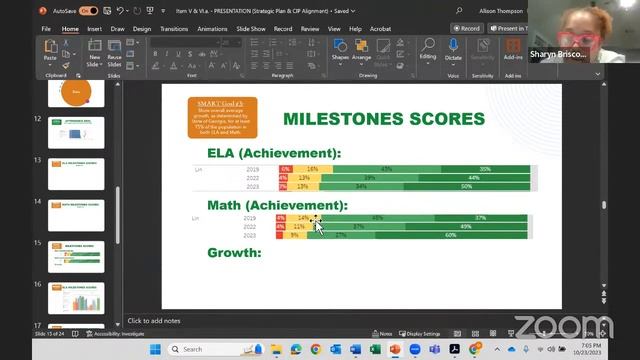The image size is (640, 360).
Task: Click the Allison Thompson account name
Action: [x=501, y=11]
